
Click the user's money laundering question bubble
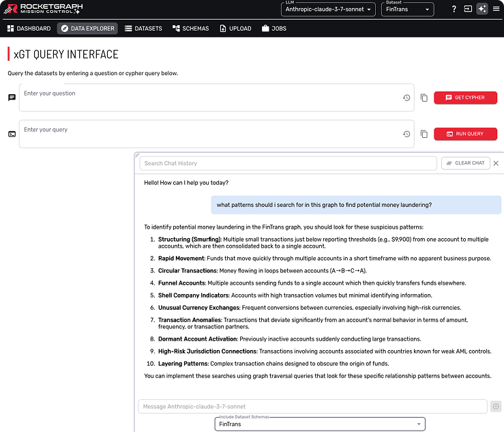(x=356, y=205)
